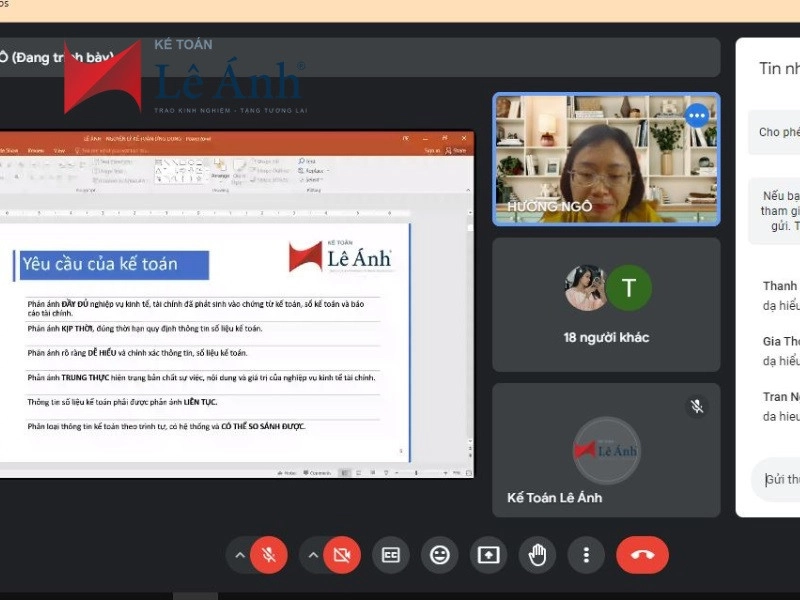Viewport: 800px width, 600px height.
Task: Hang up with the red leave-call button
Action: [x=642, y=555]
